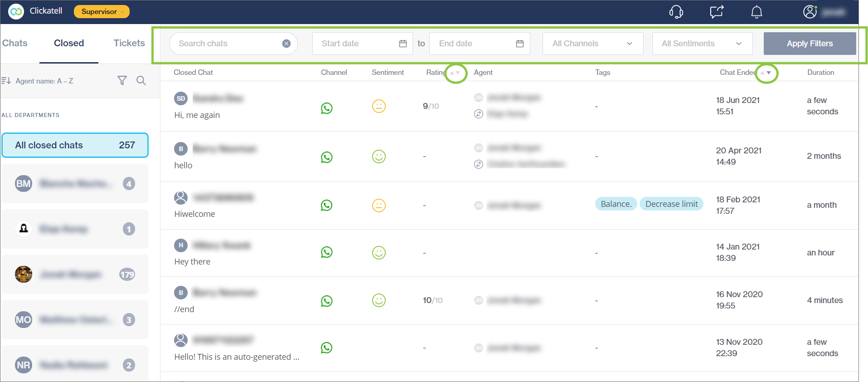This screenshot has height=382, width=868.
Task: Switch to the Chats tab
Action: (x=15, y=43)
